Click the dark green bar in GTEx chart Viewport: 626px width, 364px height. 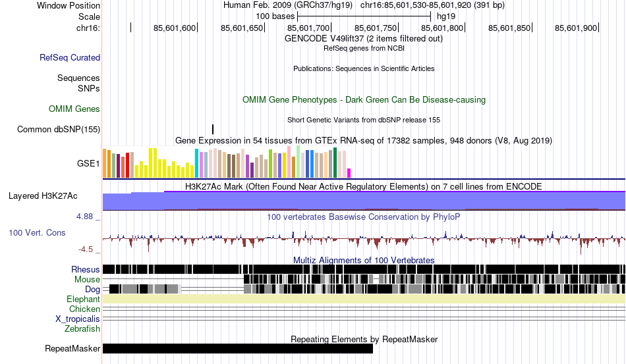(x=335, y=163)
